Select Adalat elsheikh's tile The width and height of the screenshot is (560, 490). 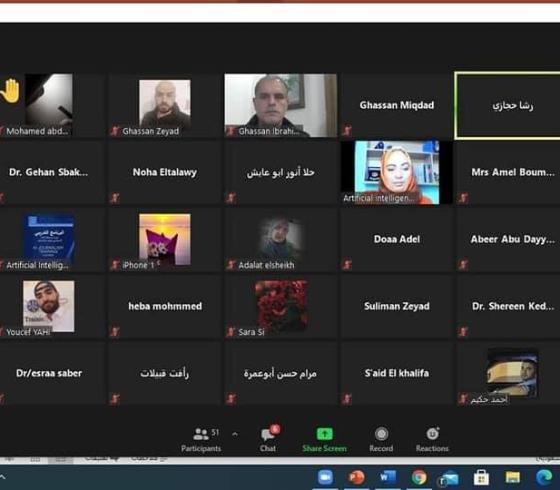pos(281,239)
